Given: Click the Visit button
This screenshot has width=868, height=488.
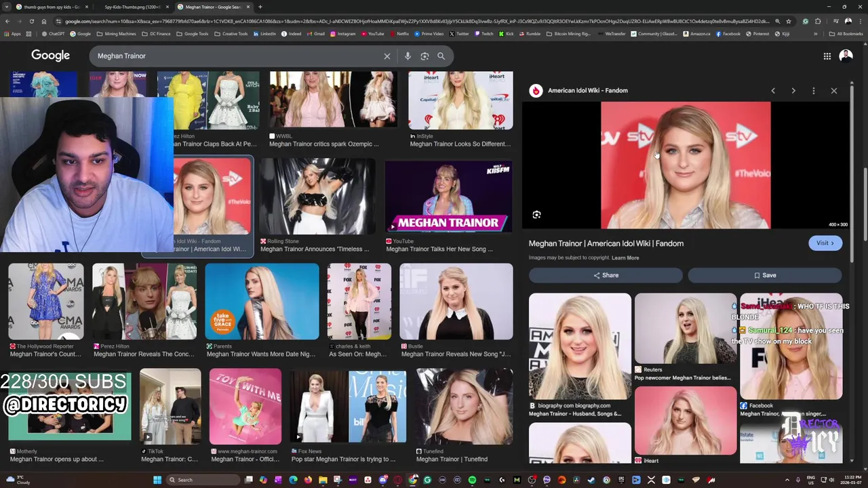Looking at the screenshot, I should pos(825,243).
